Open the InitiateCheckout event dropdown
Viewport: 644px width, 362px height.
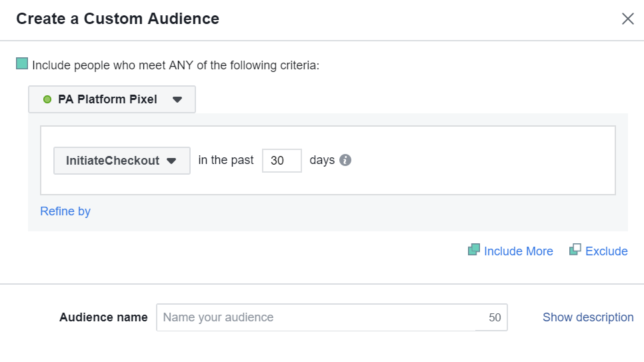121,161
